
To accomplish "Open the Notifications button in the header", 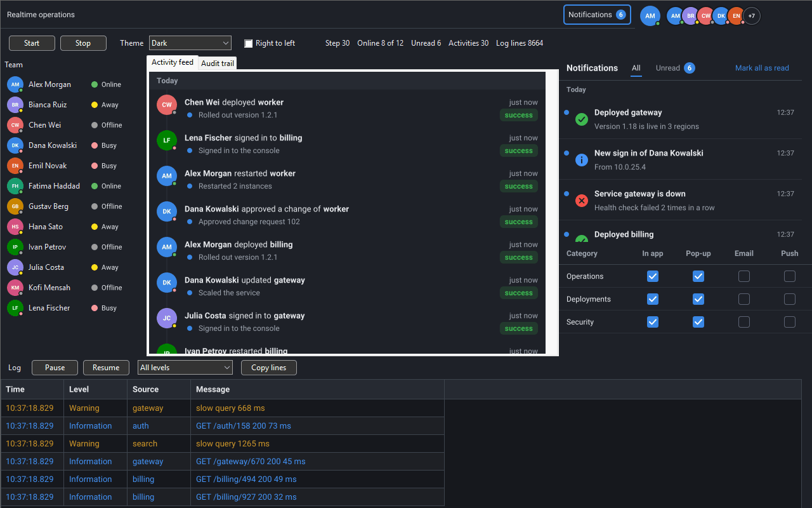I will [x=597, y=15].
